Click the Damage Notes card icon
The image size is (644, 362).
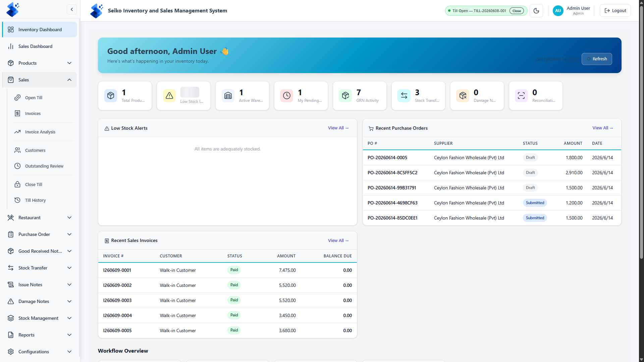[463, 96]
